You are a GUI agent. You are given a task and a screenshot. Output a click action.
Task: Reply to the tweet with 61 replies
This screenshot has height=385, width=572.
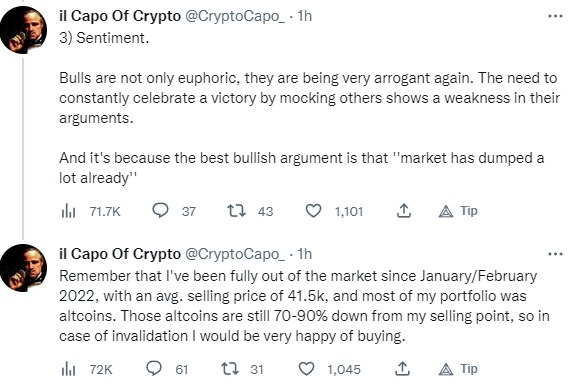tap(154, 369)
